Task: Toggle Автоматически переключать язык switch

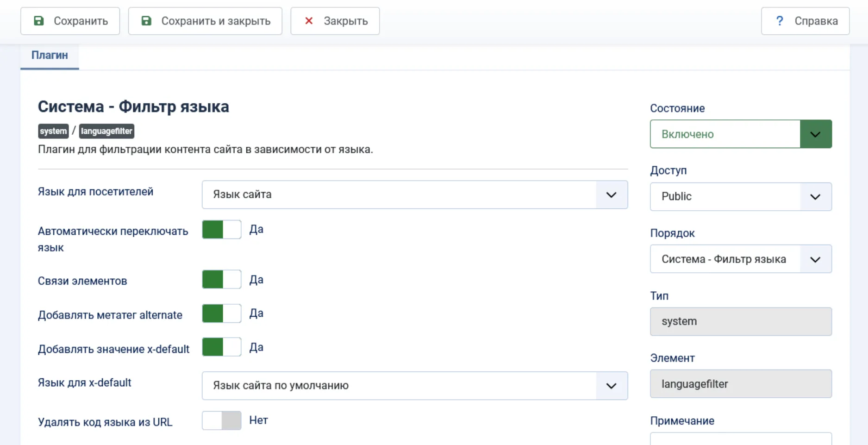Action: 221,230
